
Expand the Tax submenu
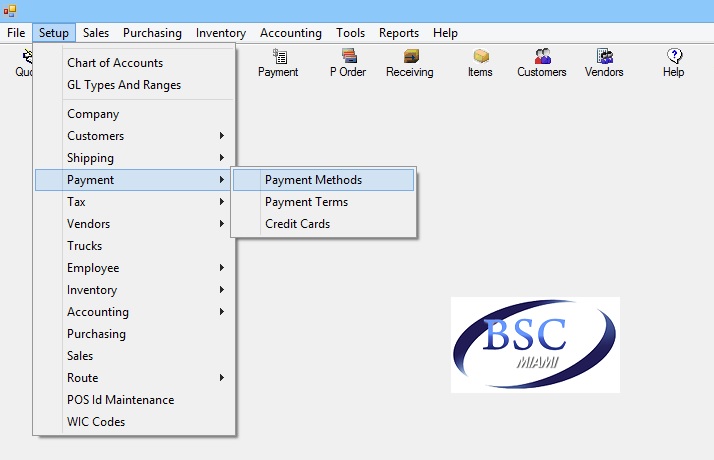pos(134,202)
